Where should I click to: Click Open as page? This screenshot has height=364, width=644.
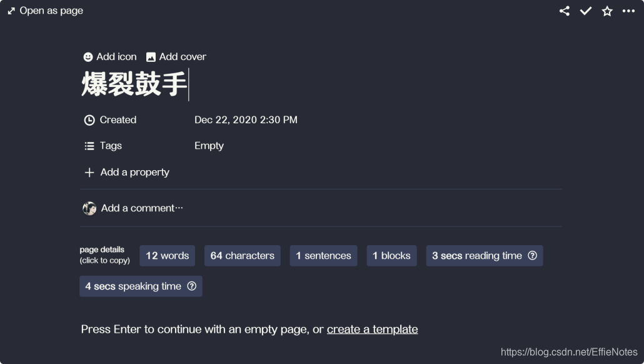click(50, 10)
